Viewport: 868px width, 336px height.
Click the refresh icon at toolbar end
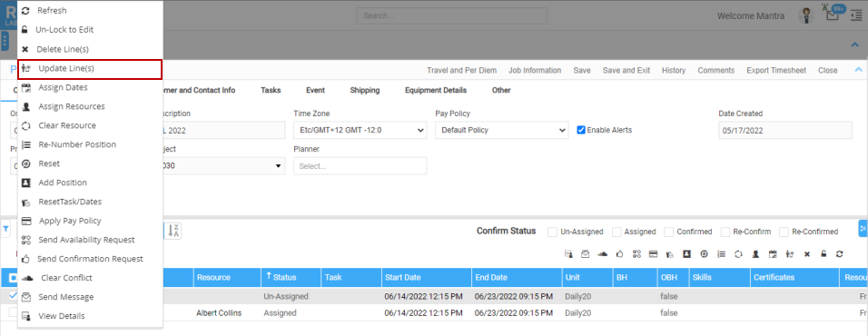(x=840, y=254)
